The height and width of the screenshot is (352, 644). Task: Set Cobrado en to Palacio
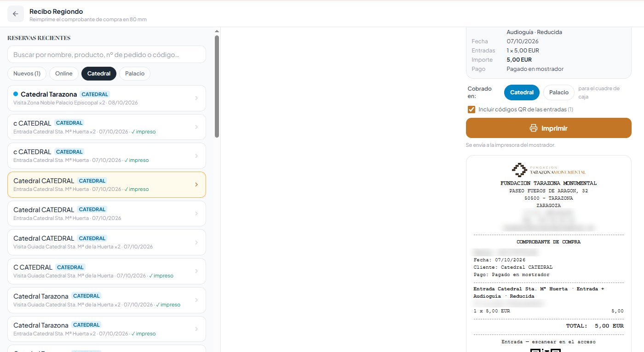pyautogui.click(x=559, y=92)
